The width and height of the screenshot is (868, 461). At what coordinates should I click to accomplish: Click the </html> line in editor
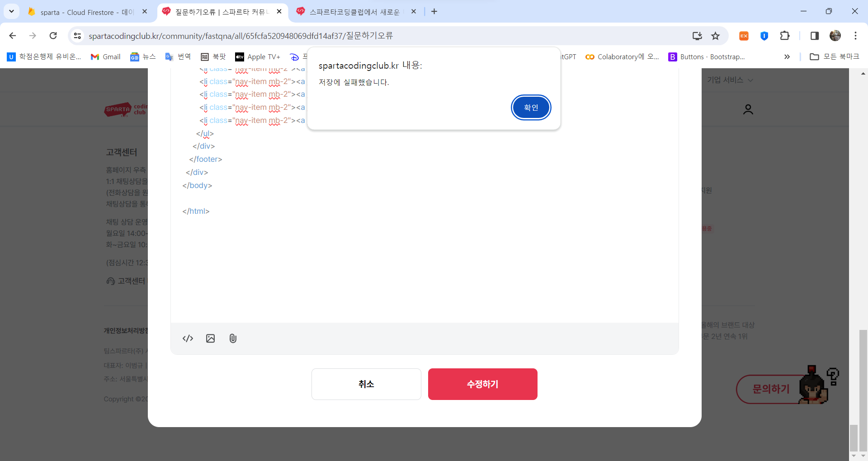point(196,211)
